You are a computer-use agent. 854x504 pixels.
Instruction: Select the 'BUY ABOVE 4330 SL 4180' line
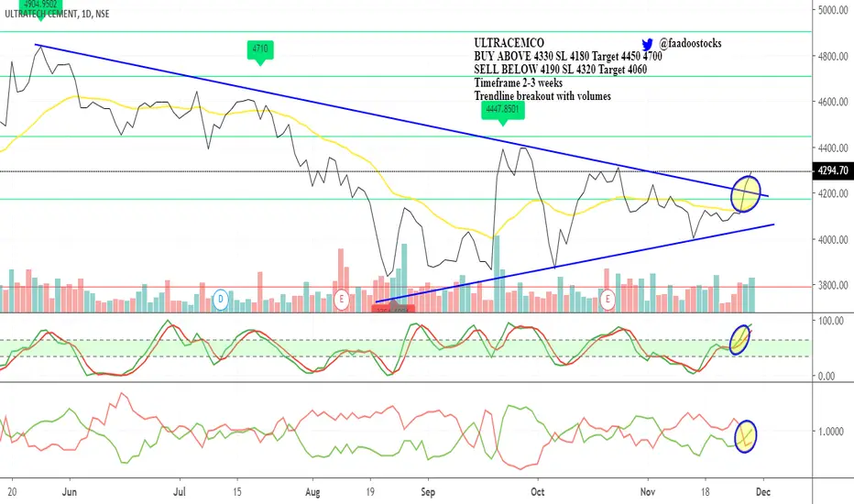point(568,56)
